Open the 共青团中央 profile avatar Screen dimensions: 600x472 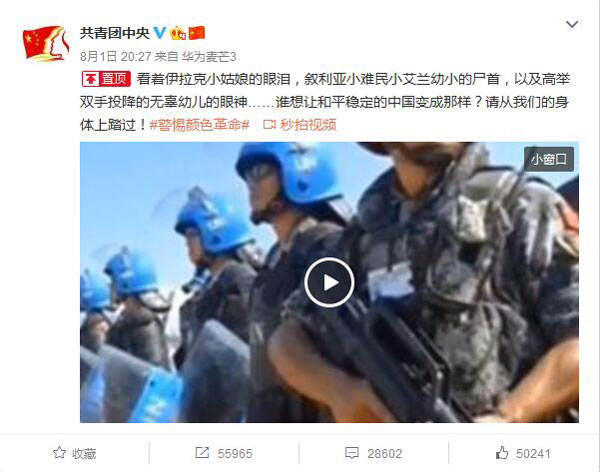click(46, 43)
